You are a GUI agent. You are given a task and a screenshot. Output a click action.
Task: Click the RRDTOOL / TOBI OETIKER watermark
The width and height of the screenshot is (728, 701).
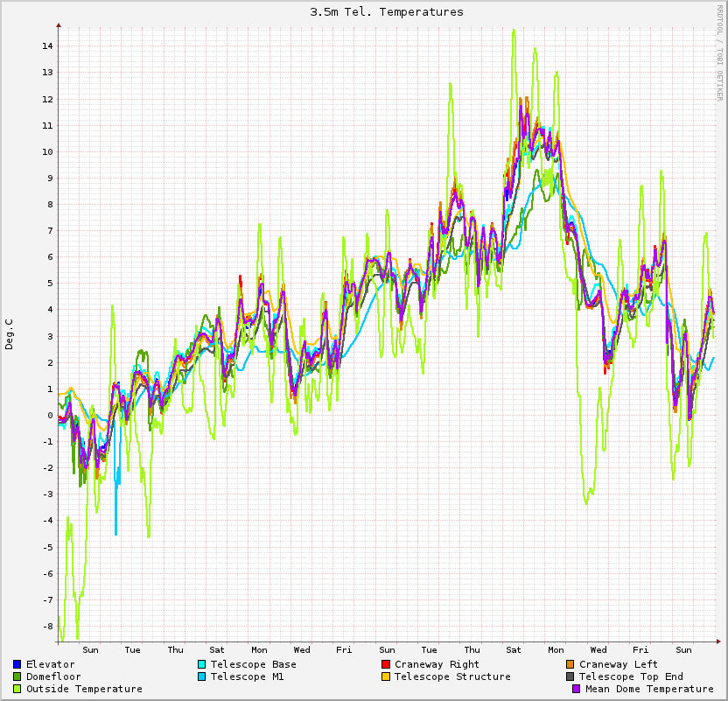point(720,53)
